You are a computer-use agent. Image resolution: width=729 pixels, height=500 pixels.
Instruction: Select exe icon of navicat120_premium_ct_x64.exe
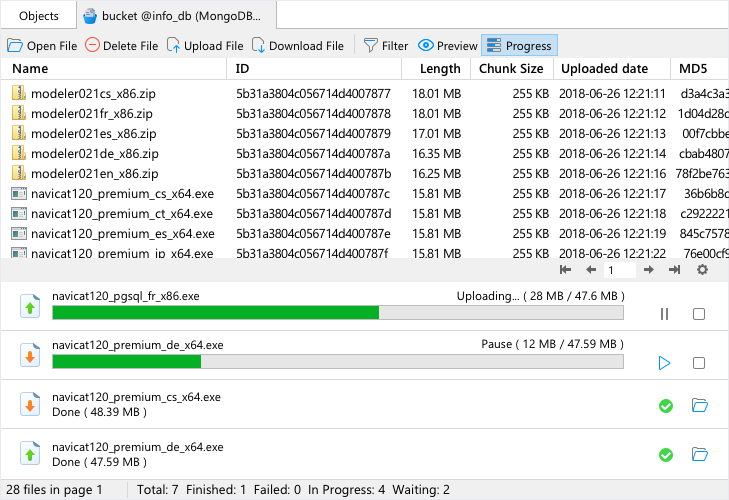[x=19, y=213]
